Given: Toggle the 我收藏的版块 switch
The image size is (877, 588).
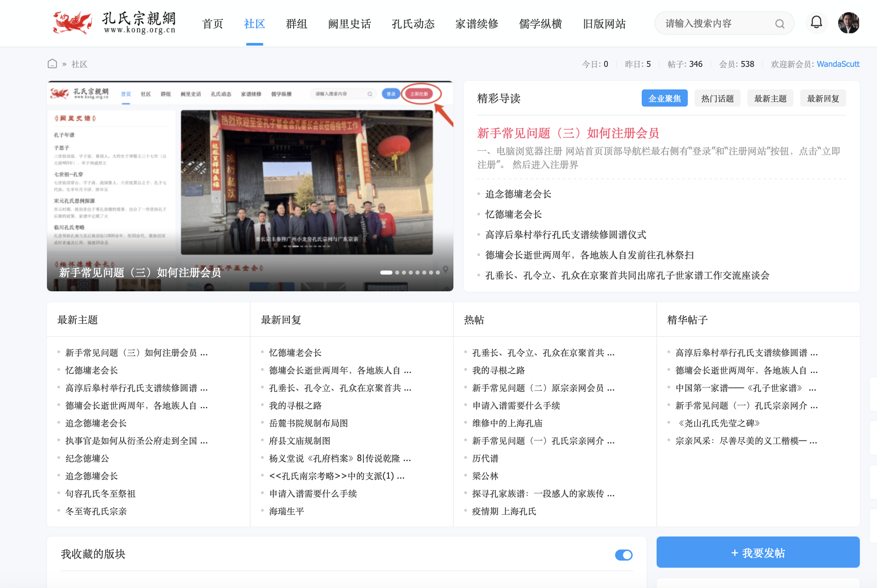Looking at the screenshot, I should 624,555.
